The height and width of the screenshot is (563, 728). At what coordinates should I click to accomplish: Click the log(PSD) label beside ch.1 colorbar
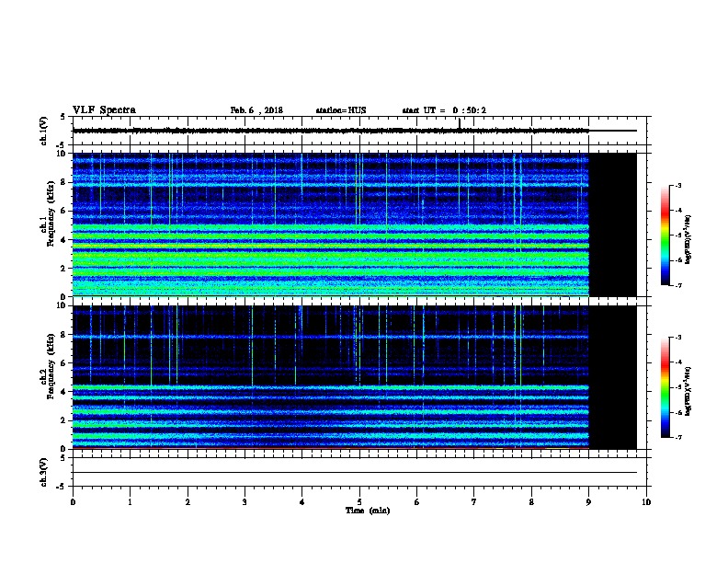(688, 239)
